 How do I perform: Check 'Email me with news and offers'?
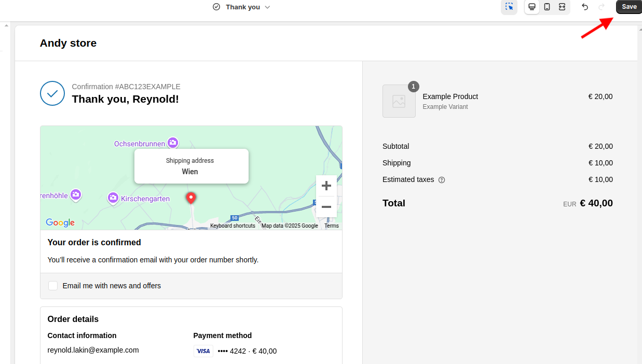[x=53, y=286]
